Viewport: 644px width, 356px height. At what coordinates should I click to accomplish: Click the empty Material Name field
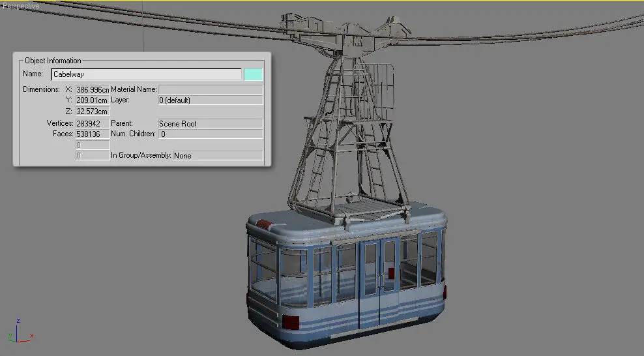coord(211,89)
